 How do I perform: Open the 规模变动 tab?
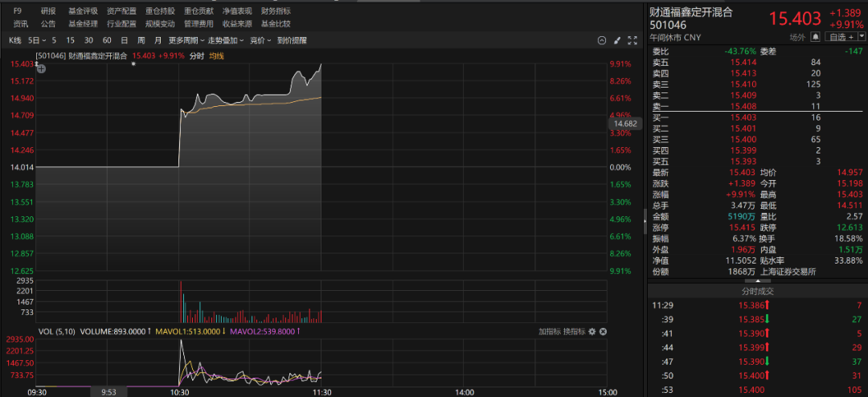click(160, 24)
